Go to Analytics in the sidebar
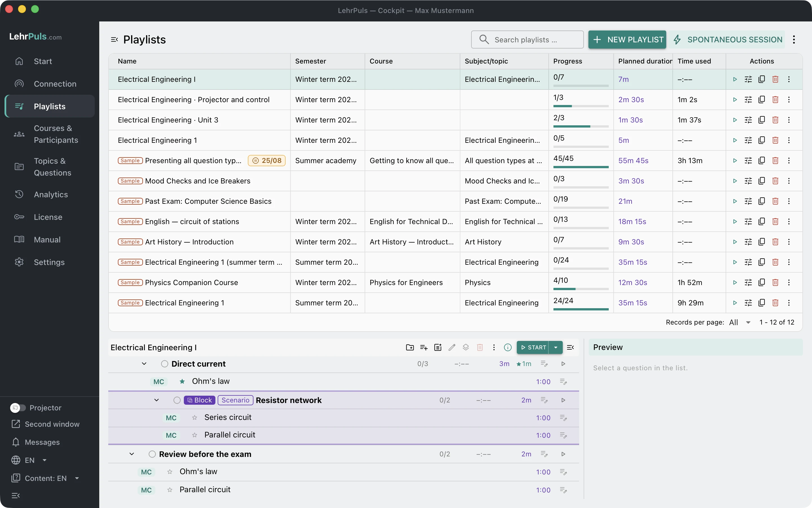812x508 pixels. [x=50, y=194]
